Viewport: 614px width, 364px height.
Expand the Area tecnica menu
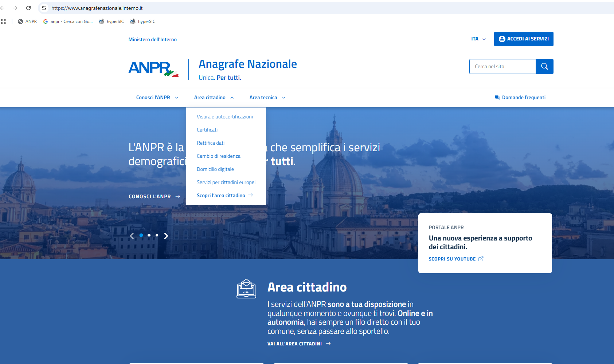click(x=267, y=97)
